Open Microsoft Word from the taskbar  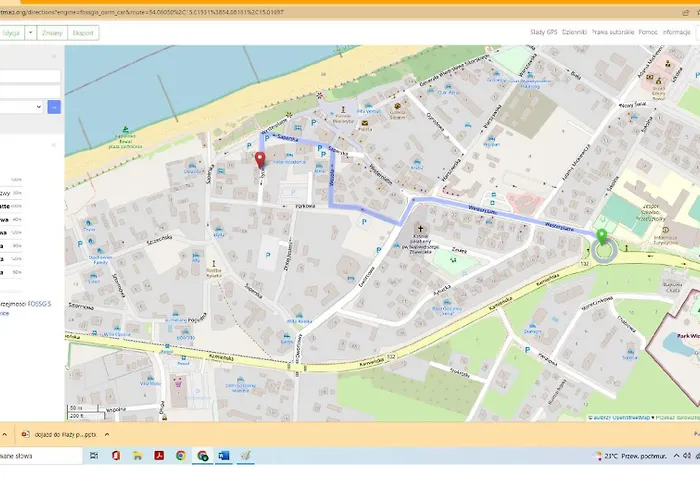(224, 456)
